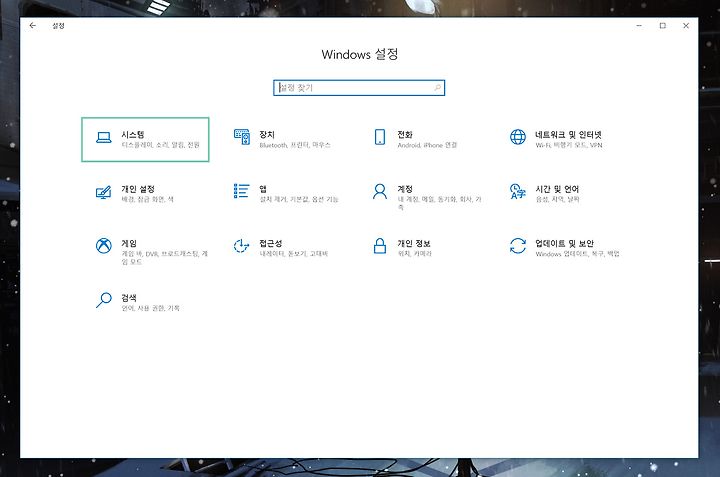Click the 'Bluetooth, 프린터, 마우스' description

click(295, 145)
